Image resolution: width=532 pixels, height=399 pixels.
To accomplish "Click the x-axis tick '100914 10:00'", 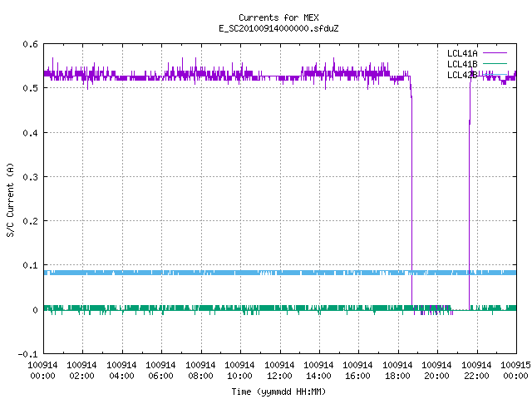I will click(x=239, y=371).
